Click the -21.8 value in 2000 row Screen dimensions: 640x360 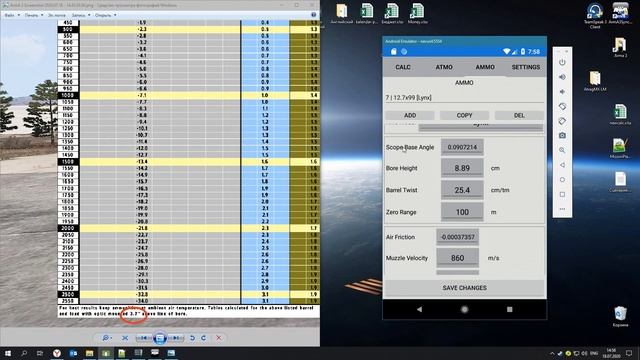142,228
